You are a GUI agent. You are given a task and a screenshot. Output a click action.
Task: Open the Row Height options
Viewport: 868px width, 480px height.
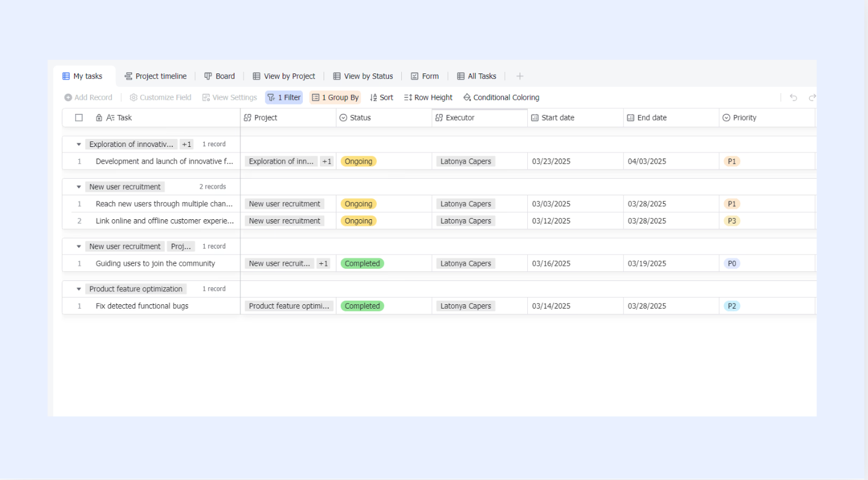428,97
